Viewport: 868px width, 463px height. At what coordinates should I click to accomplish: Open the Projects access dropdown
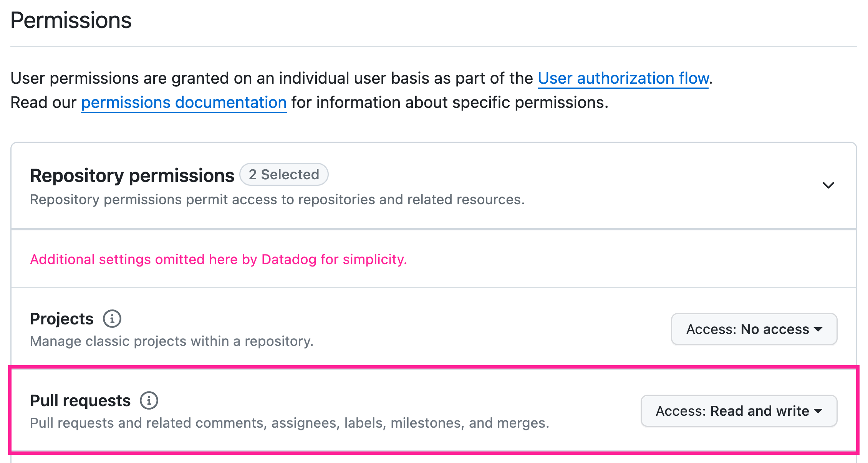point(754,329)
